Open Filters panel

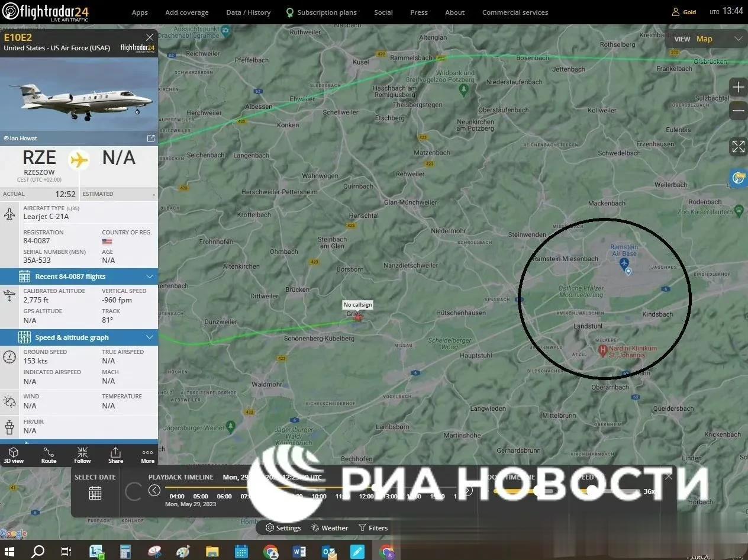(373, 528)
